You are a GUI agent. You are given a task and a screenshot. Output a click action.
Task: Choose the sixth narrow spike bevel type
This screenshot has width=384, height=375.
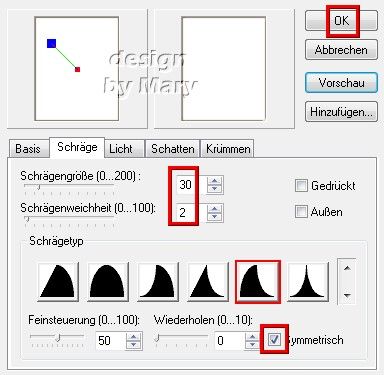(308, 281)
